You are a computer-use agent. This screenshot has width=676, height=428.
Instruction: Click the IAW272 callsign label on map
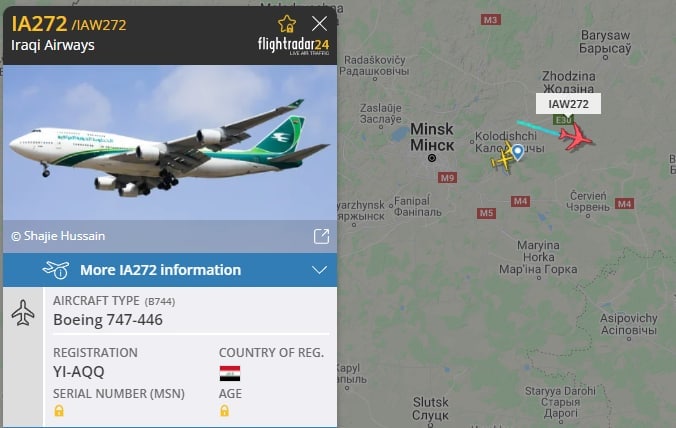568,104
